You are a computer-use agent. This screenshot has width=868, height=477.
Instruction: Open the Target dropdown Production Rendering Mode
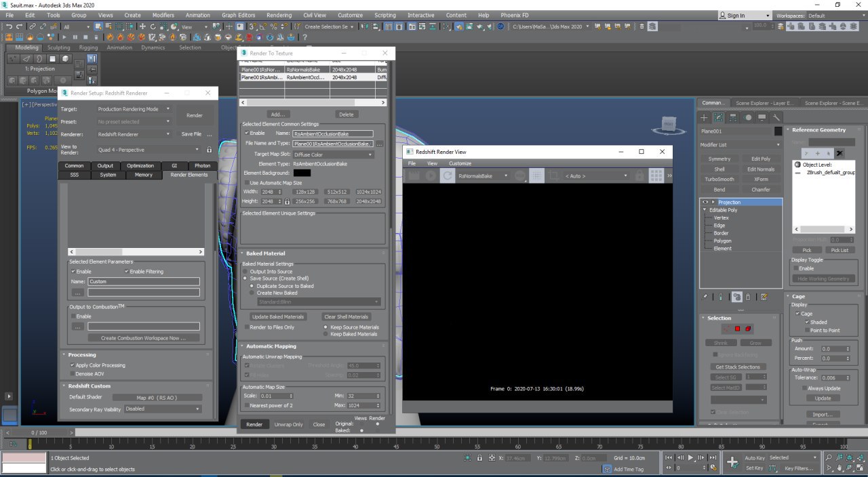(x=134, y=108)
